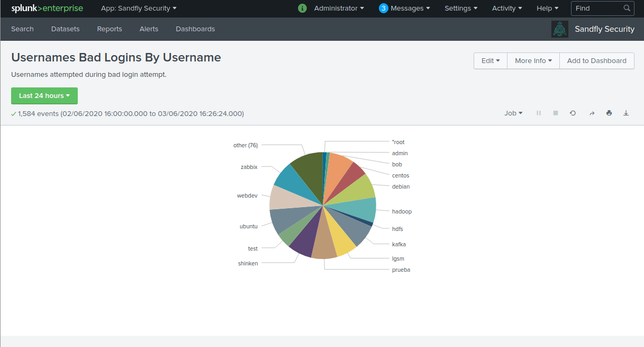Click the Sandfly Security app title
Viewport: 644px width, 347px height.
[x=605, y=29]
